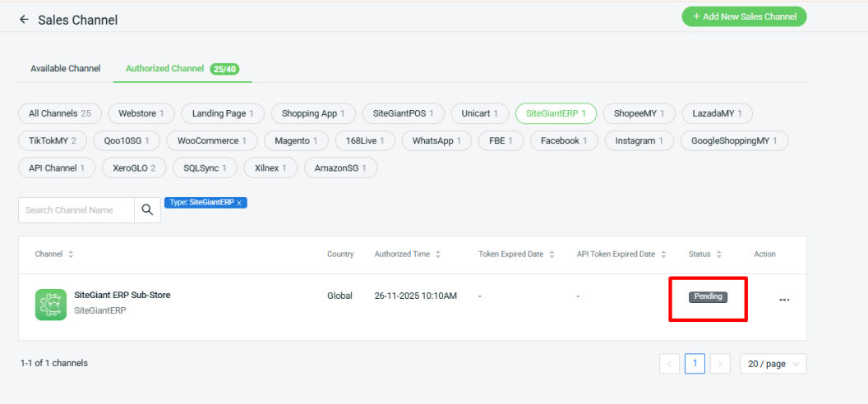868x404 pixels.
Task: Click the search magnifier icon
Action: 147,210
